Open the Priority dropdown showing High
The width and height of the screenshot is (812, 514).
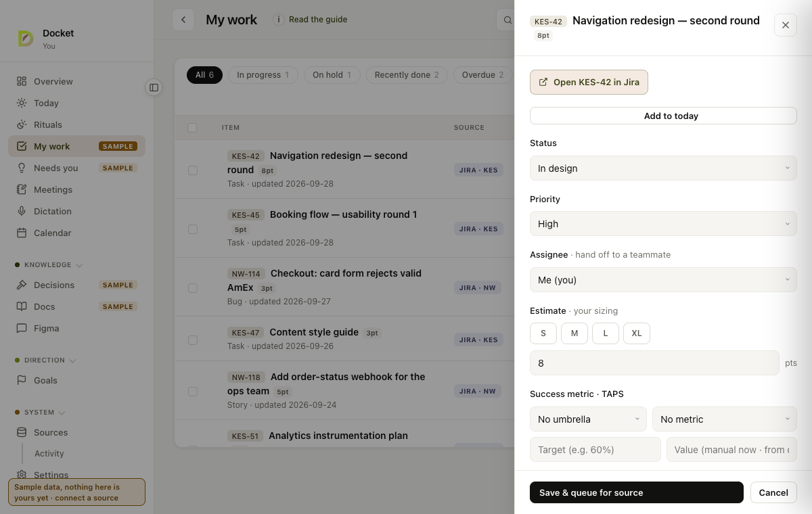point(663,224)
